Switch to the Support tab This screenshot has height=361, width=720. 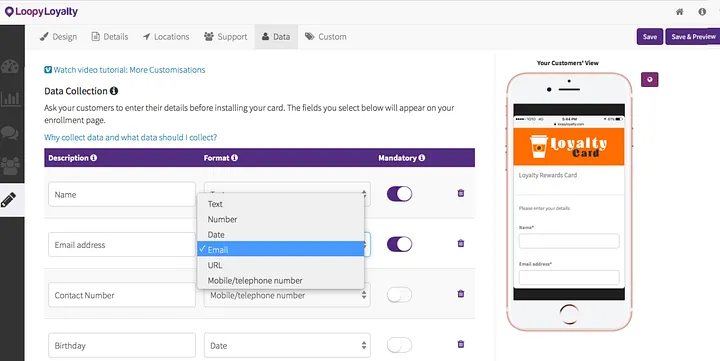point(225,37)
